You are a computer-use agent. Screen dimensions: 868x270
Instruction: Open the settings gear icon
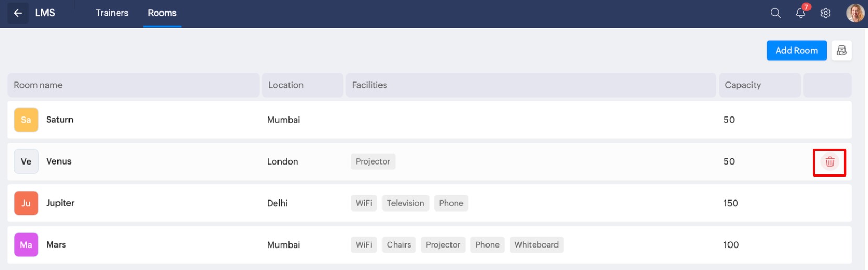826,13
